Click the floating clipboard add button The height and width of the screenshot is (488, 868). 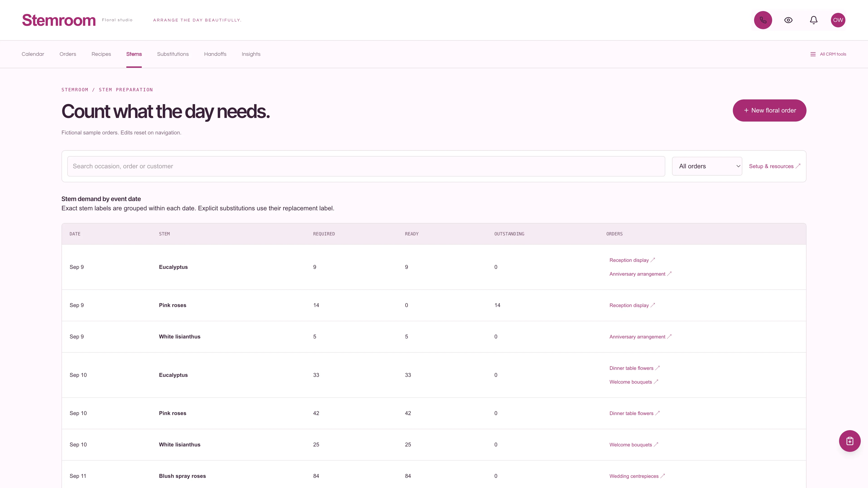tap(849, 441)
